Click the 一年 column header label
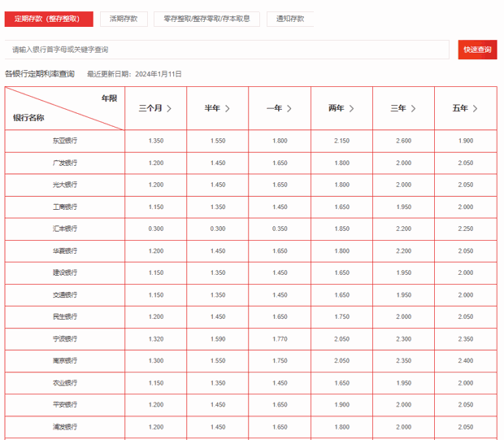504x440 pixels. 274,108
